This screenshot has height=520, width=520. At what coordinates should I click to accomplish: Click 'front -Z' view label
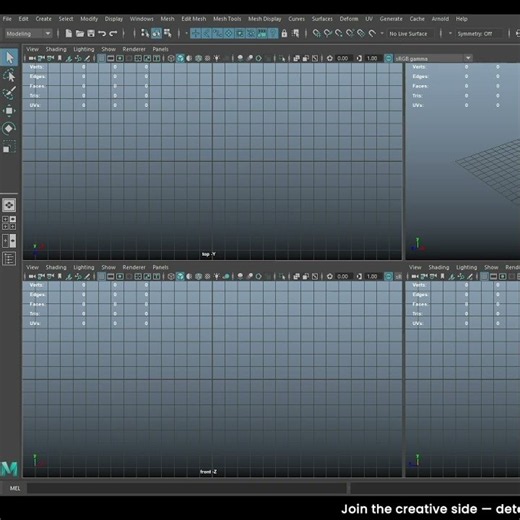click(208, 472)
